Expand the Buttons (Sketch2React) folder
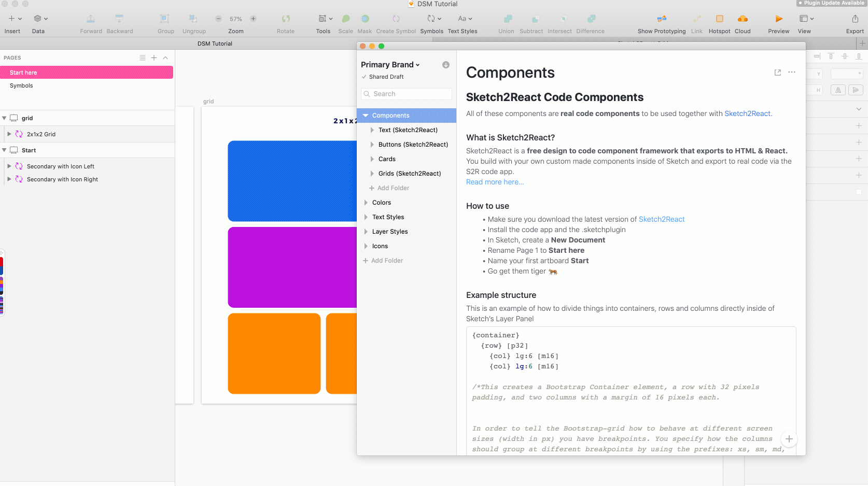Image resolution: width=868 pixels, height=486 pixels. [x=372, y=145]
